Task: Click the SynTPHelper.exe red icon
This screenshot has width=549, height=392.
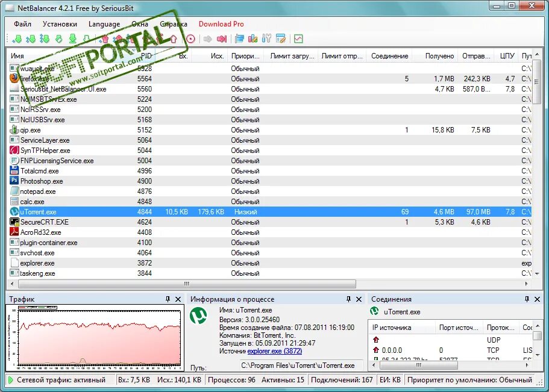Action: [x=14, y=150]
